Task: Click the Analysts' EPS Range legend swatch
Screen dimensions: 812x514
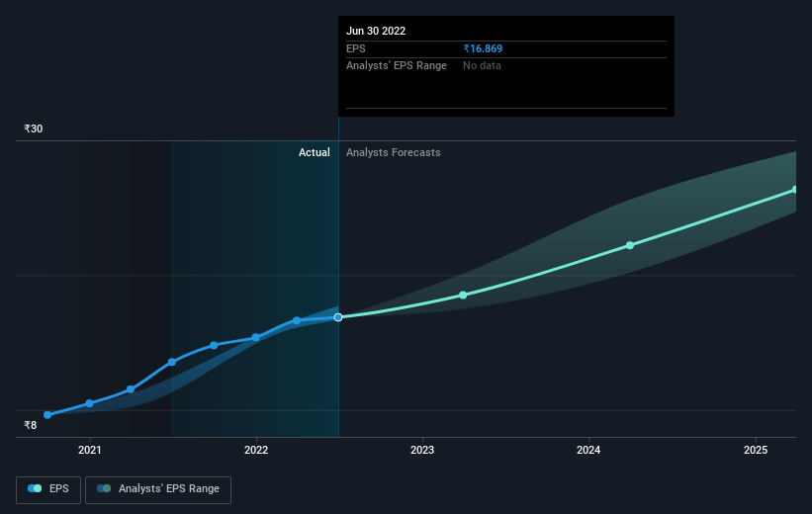Action: click(104, 488)
